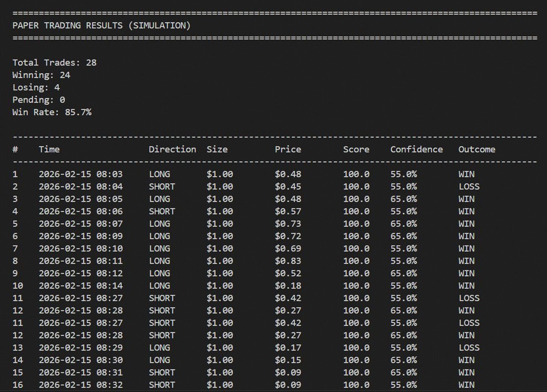Click 55.0% confidence in the 08:11 row
This screenshot has height=392, width=547.
coord(403,261)
